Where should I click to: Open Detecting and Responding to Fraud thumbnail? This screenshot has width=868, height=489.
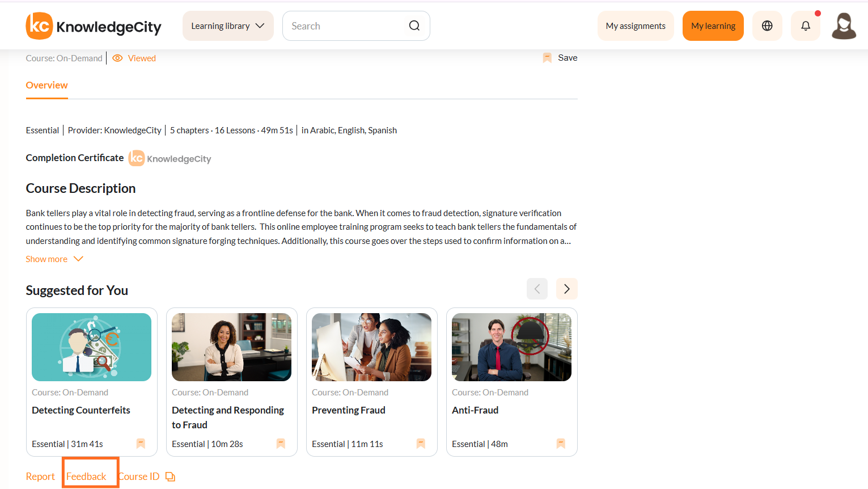(x=231, y=347)
